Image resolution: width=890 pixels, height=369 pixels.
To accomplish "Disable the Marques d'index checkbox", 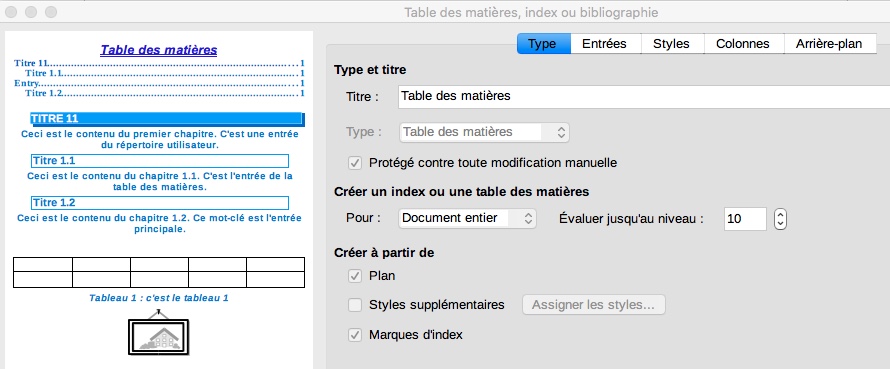I will pyautogui.click(x=355, y=335).
